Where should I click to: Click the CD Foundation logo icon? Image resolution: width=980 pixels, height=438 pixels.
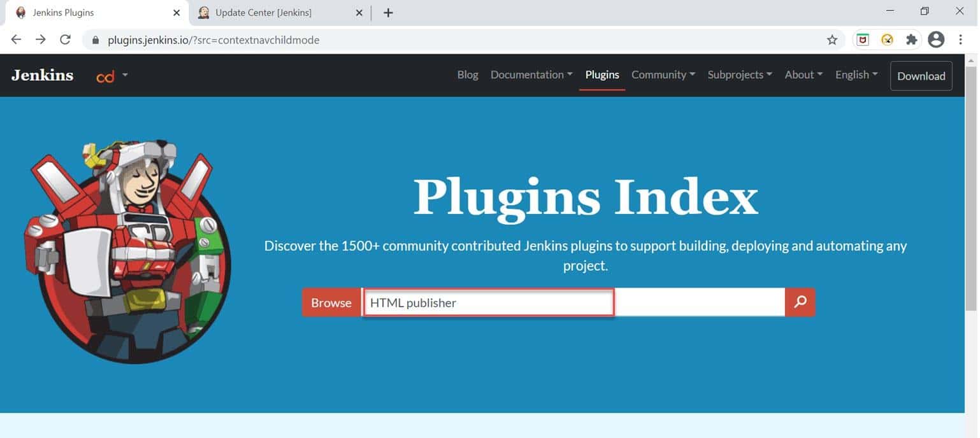(x=105, y=76)
